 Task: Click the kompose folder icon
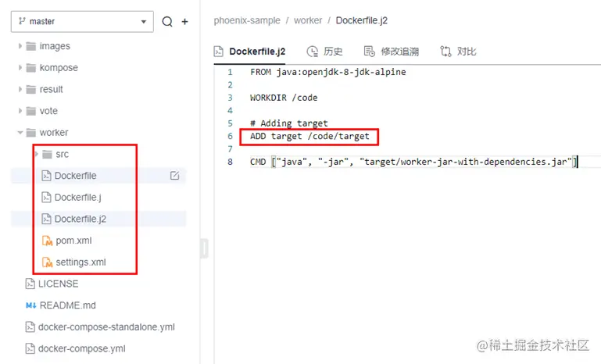point(31,68)
